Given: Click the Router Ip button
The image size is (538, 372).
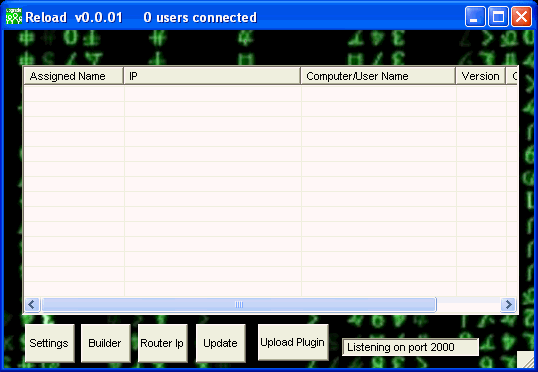Looking at the screenshot, I should pos(163,343).
